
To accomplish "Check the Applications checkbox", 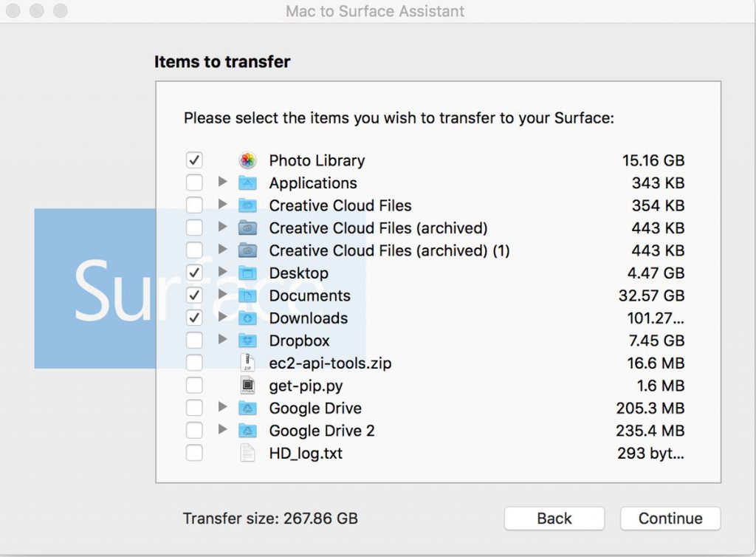I will pyautogui.click(x=194, y=182).
